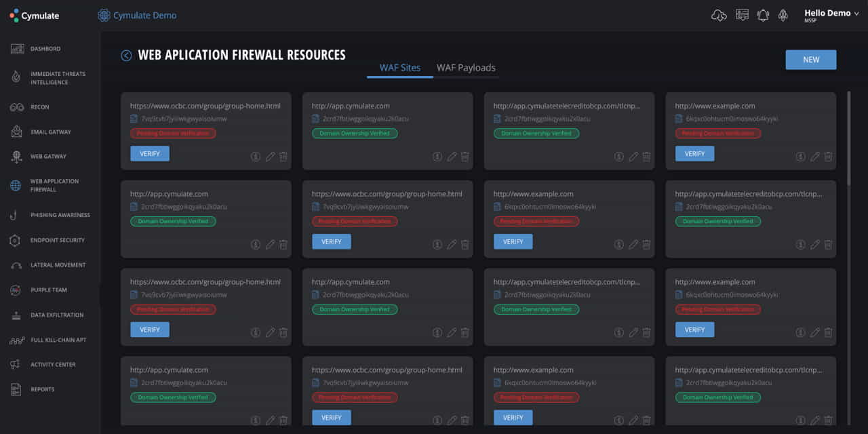Verify the top-row ocbc.com site

point(150,154)
